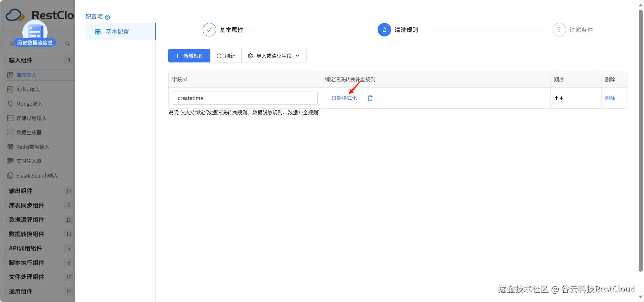Screen dimensions: 644x302
Task: Select 实时输入流 component
Action: click(x=24, y=161)
